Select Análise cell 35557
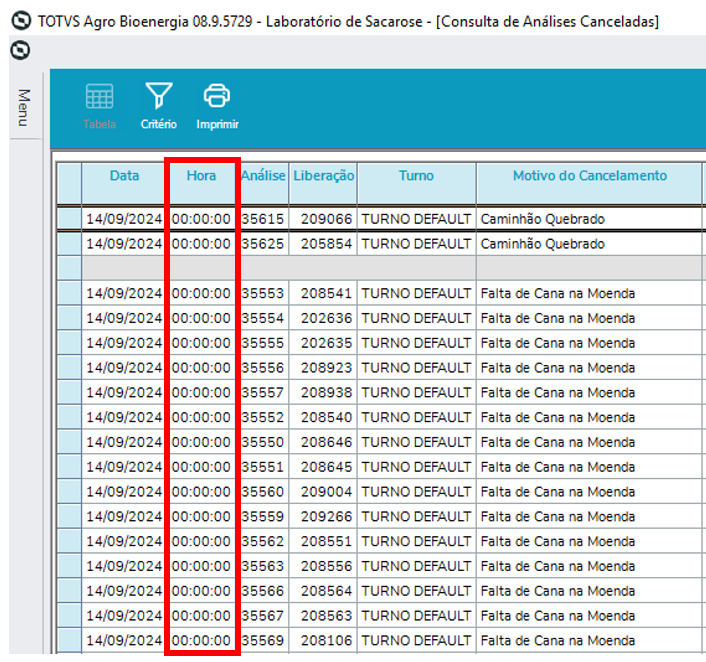The image size is (706, 662). click(263, 393)
